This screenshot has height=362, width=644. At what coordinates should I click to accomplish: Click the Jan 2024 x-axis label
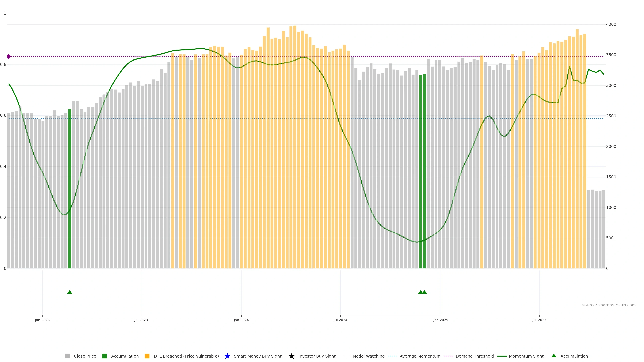pos(241,320)
